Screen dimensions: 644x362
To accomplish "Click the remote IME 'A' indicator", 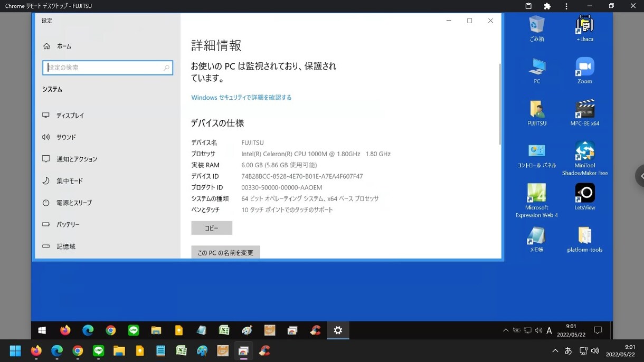I will tap(549, 330).
